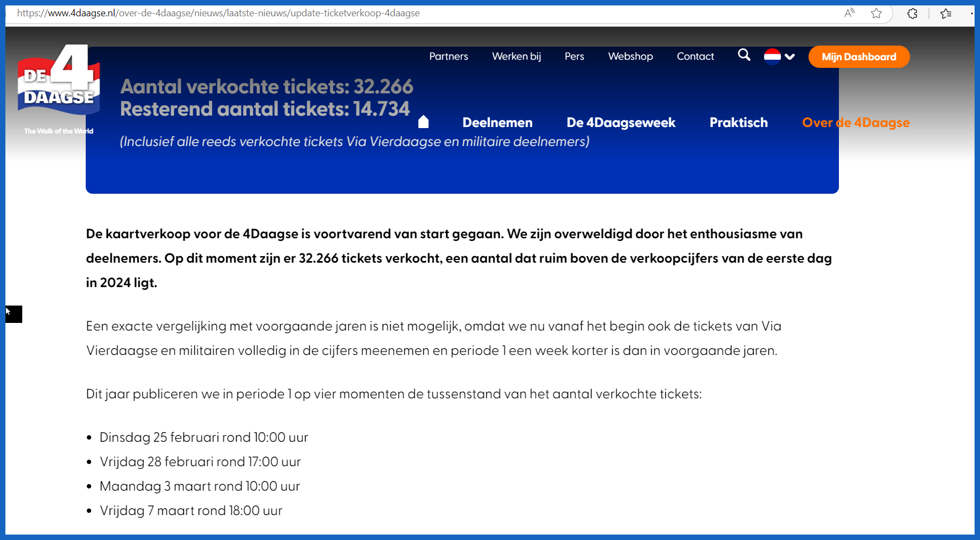980x540 pixels.
Task: Click the 'Vrijdag 7 maart rond 18:00 uur' item
Action: (x=191, y=511)
